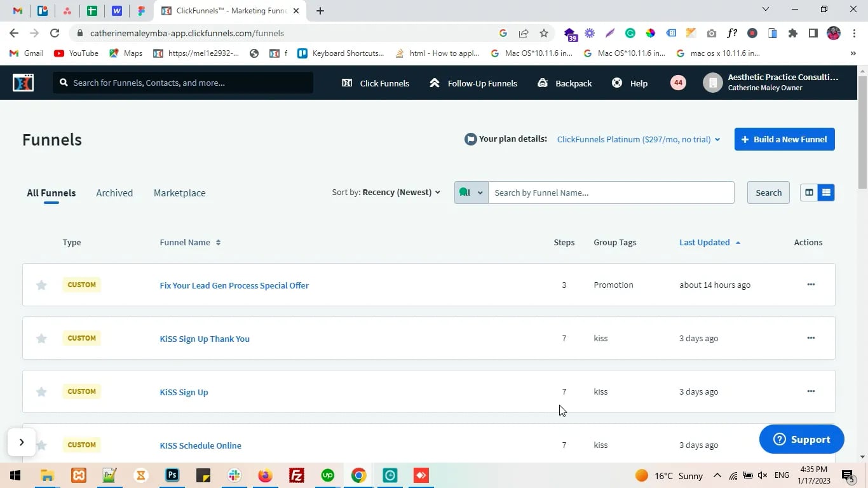Open the Help menu
868x488 pixels.
click(x=630, y=83)
